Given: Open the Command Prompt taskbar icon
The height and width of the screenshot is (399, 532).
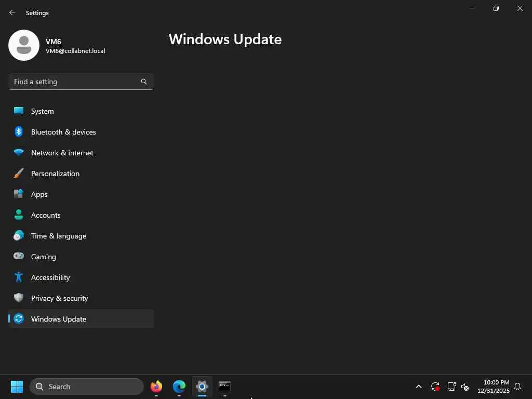Looking at the screenshot, I should (x=224, y=387).
